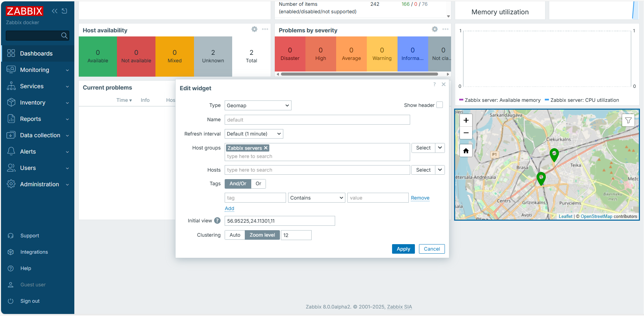Open the map filter funnel icon
644x316 pixels.
tap(628, 120)
